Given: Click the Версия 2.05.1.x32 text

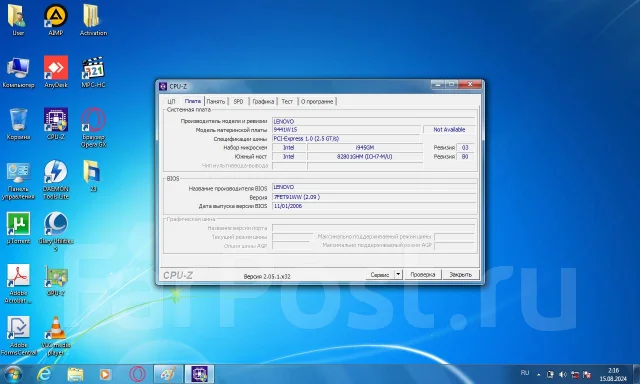Looking at the screenshot, I should [x=267, y=276].
